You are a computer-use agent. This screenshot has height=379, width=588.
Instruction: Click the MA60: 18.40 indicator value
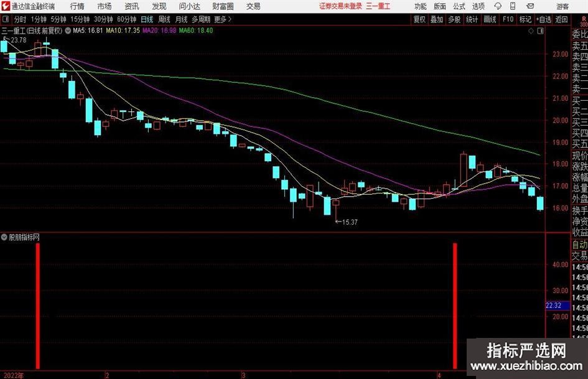(x=196, y=30)
